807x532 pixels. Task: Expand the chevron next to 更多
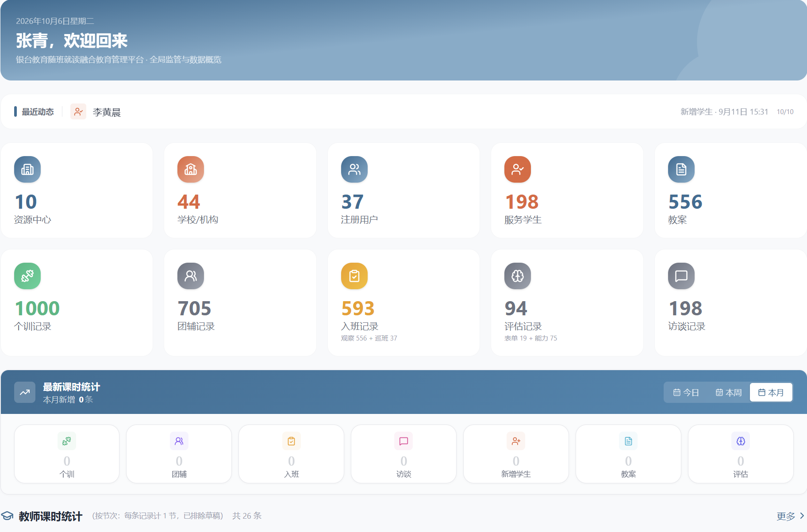(802, 516)
